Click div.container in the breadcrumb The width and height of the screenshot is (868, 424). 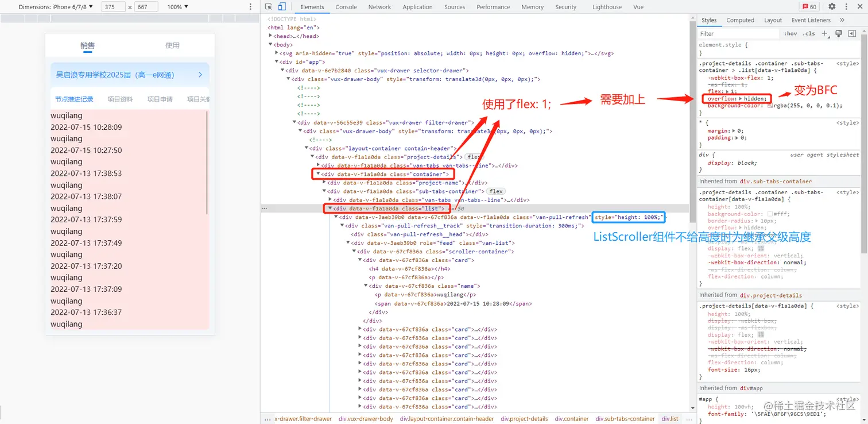click(572, 419)
